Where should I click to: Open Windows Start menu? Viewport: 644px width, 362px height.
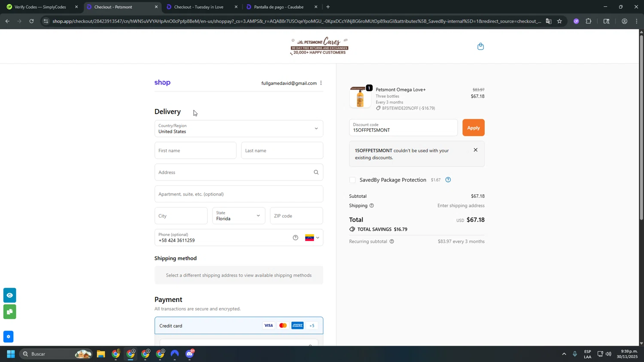[11, 354]
